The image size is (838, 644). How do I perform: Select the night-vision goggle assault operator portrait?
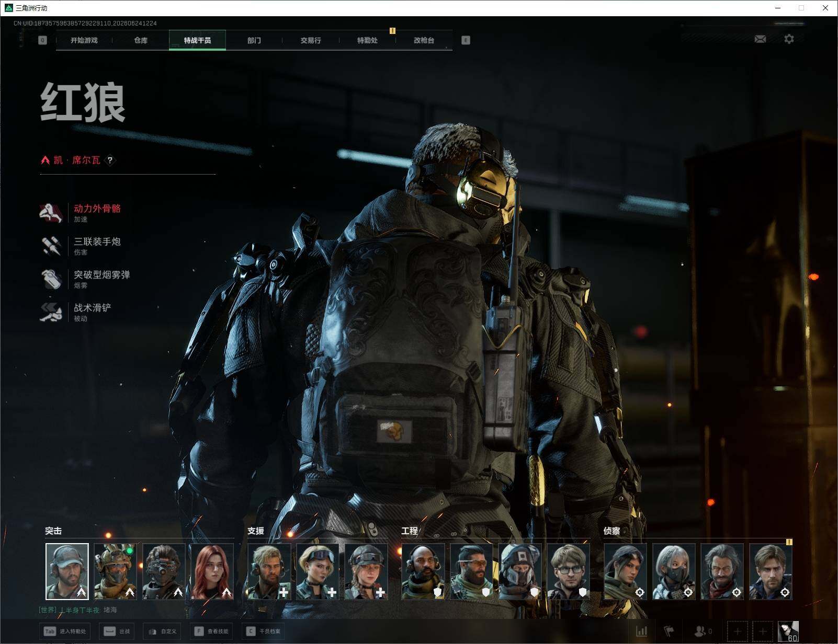(164, 571)
